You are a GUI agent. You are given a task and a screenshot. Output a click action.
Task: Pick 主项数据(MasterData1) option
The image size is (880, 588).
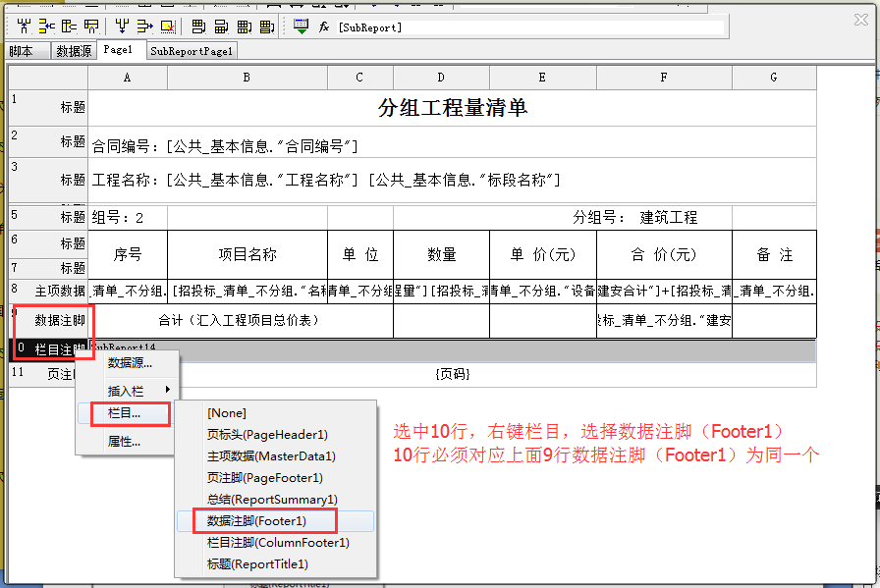271,456
